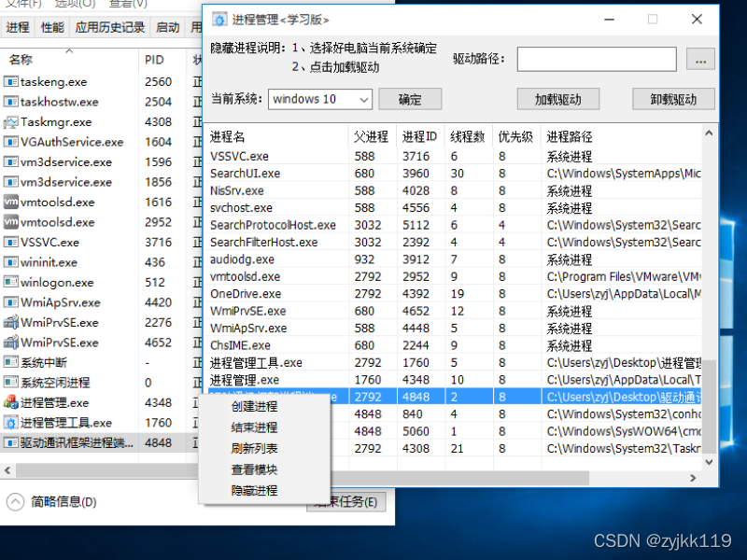Click the WmiPrvSE.exe icon with PID 2276
747x560 pixels.
(10, 322)
